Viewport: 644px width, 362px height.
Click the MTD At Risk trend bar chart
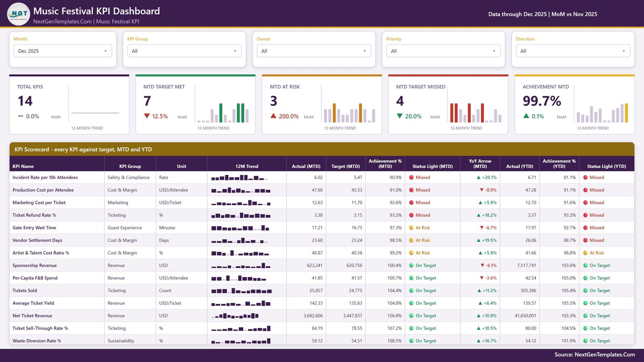pyautogui.click(x=349, y=113)
